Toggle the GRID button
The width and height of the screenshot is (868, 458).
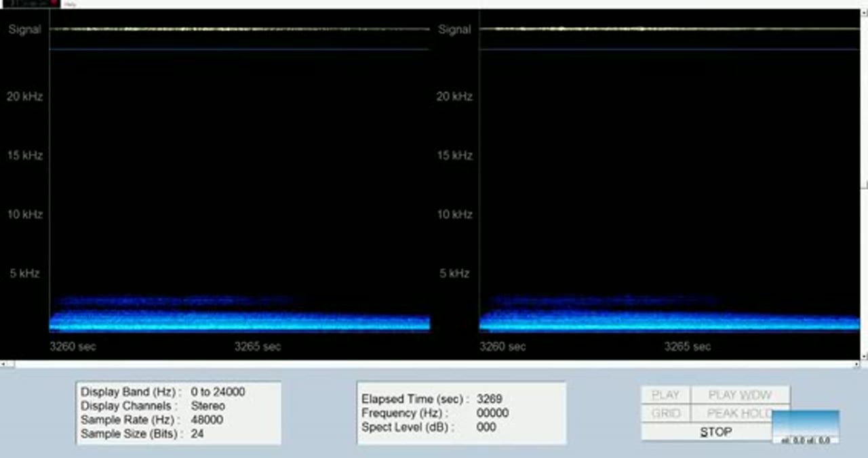(x=665, y=413)
